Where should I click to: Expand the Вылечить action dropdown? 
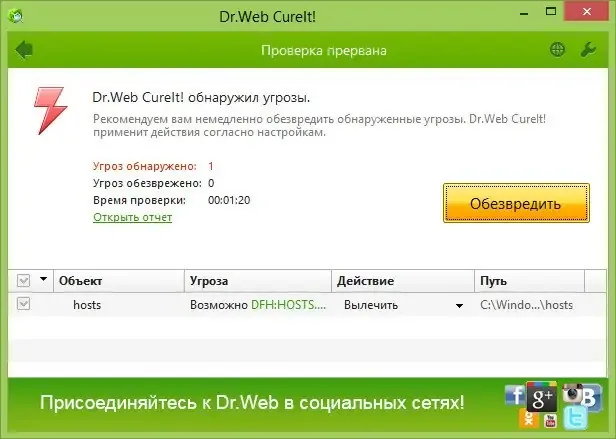pos(459,305)
